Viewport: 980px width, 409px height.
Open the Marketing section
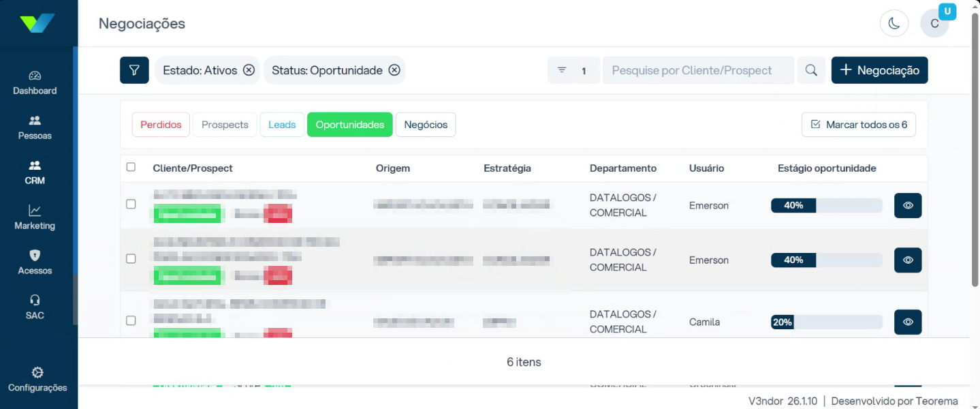35,217
